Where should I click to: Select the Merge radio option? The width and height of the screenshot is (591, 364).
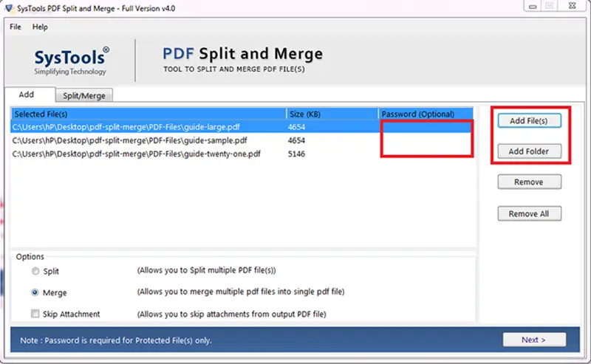pyautogui.click(x=35, y=292)
